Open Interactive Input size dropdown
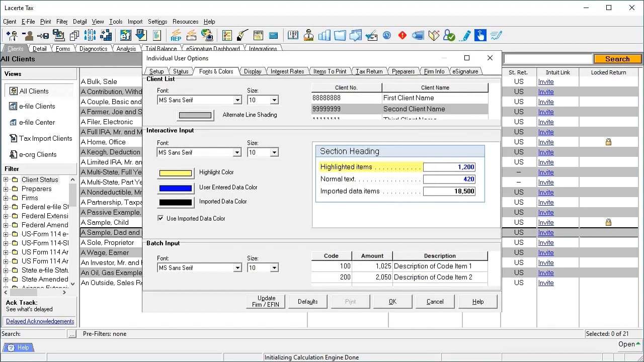This screenshot has width=644, height=362. (x=274, y=152)
